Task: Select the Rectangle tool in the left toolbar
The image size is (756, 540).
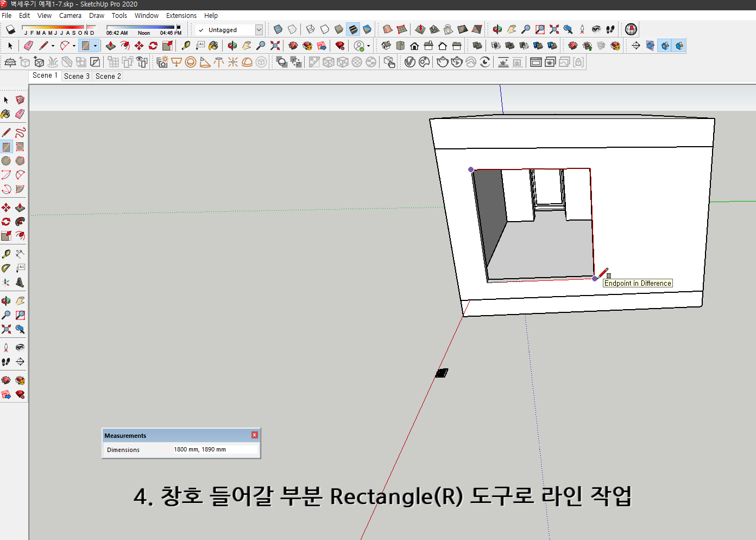Action: pyautogui.click(x=7, y=146)
